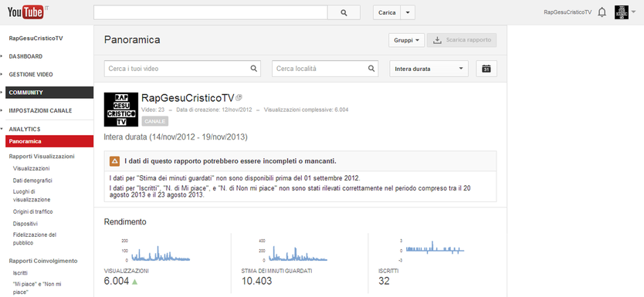Click the top search magnifier button

[344, 12]
